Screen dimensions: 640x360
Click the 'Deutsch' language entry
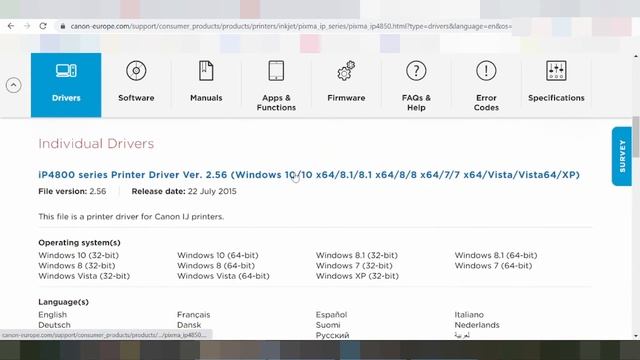54,325
